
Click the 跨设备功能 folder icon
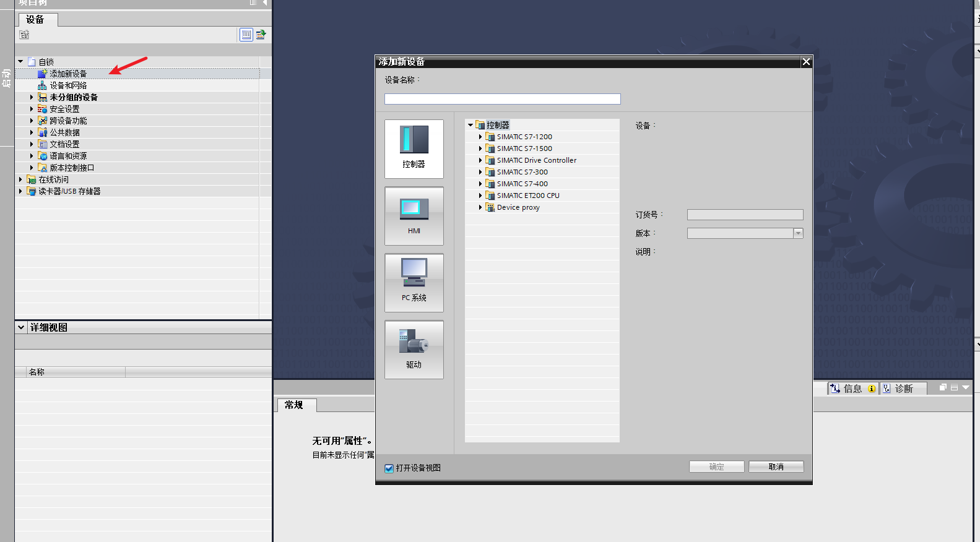pos(42,121)
